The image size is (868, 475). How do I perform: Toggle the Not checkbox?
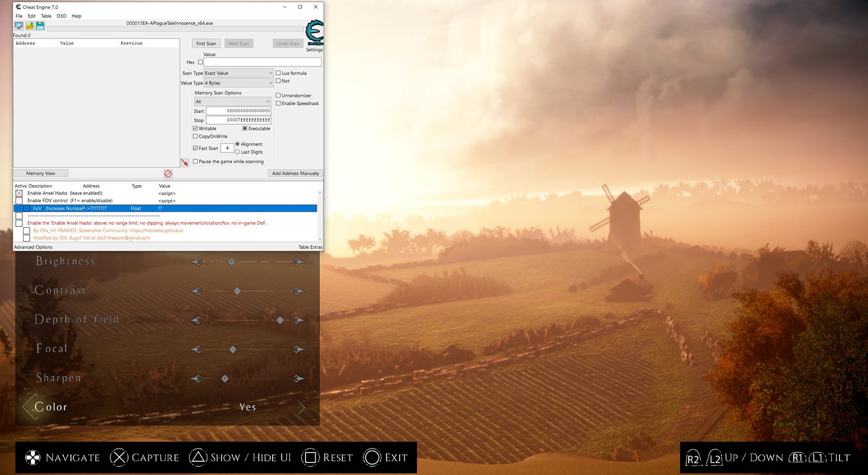pos(278,81)
